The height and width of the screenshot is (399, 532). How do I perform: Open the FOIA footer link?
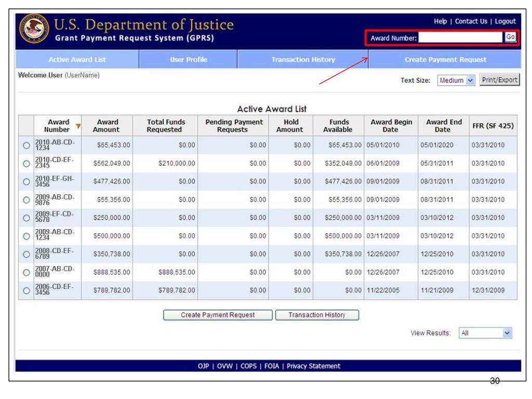pos(271,366)
